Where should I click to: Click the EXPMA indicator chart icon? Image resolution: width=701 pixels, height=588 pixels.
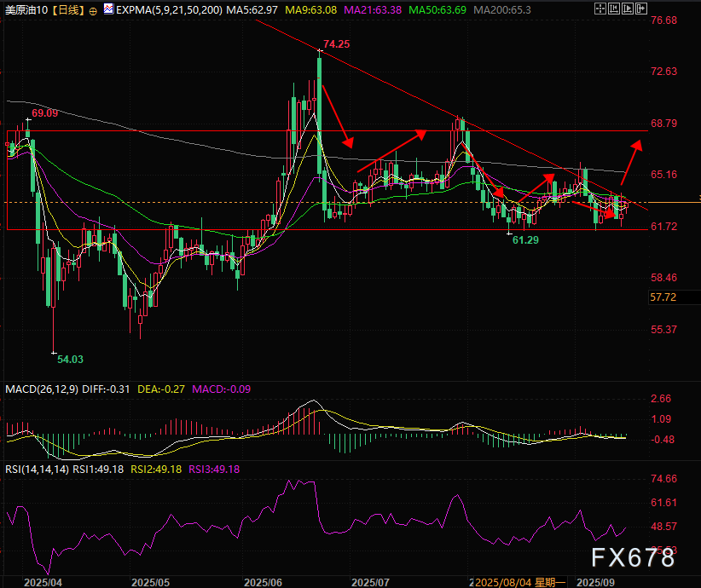pos(107,9)
